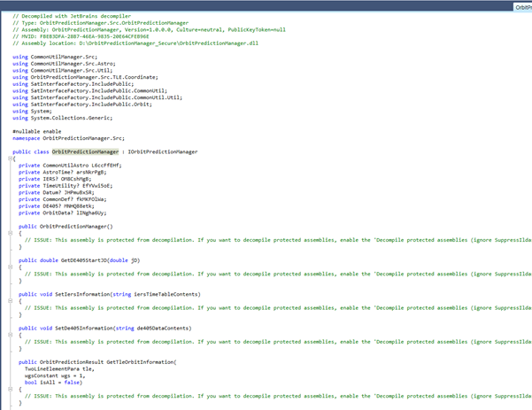The height and width of the screenshot is (410, 532).
Task: Click the private CommonUtilAstro field line
Action: tap(70, 166)
